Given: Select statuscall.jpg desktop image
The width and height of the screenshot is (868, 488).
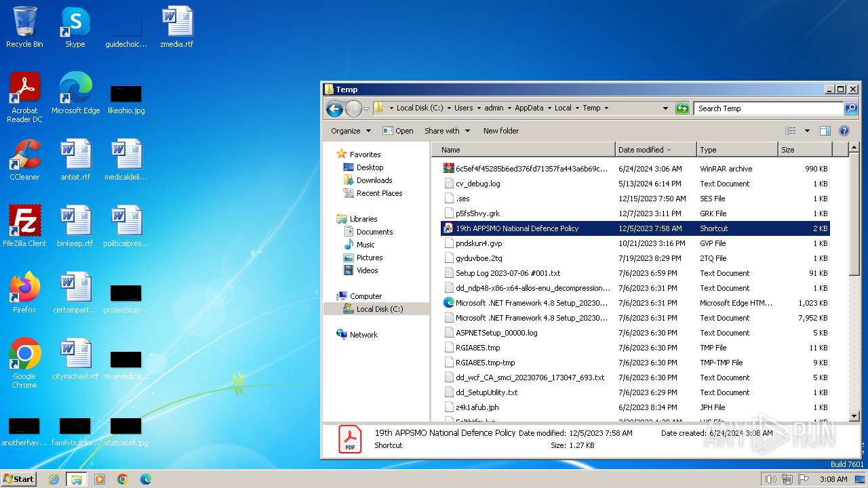Looking at the screenshot, I should point(126,431).
